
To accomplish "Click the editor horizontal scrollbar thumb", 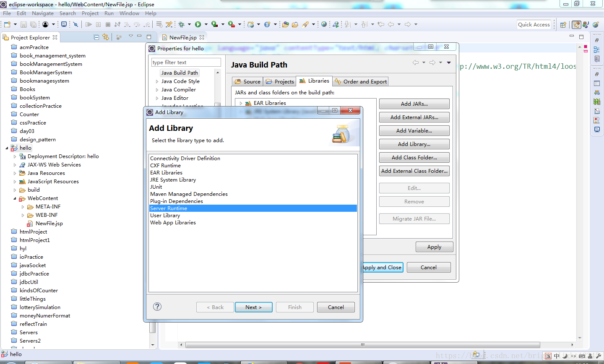I will [362, 345].
